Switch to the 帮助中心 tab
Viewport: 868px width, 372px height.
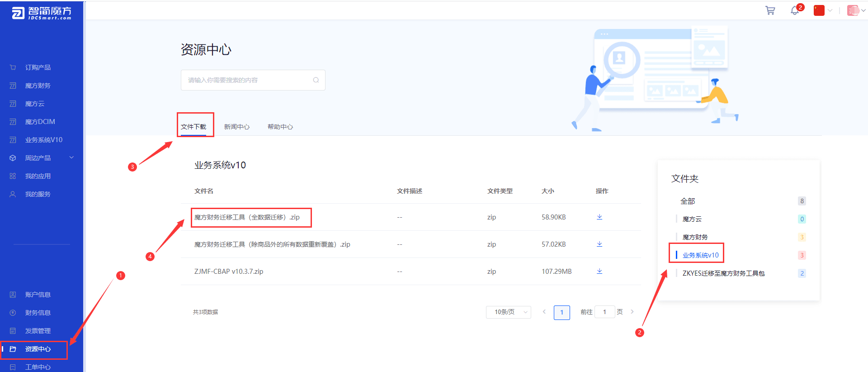coord(280,127)
